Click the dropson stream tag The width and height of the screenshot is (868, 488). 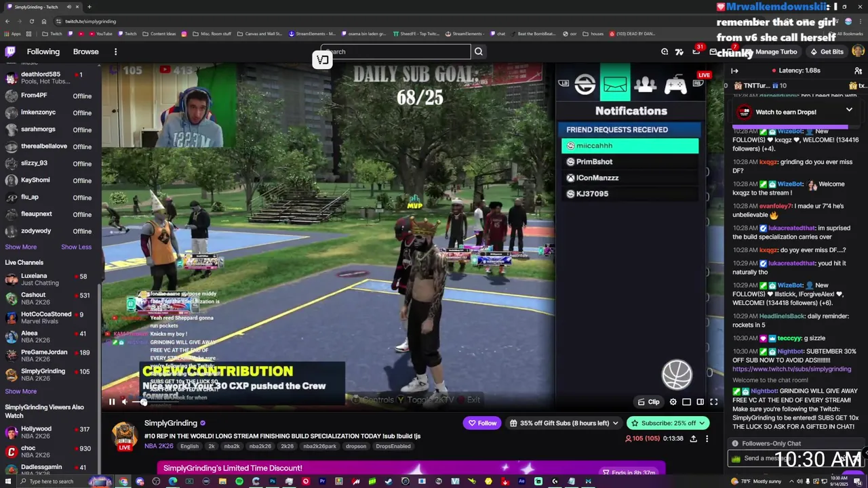355,446
